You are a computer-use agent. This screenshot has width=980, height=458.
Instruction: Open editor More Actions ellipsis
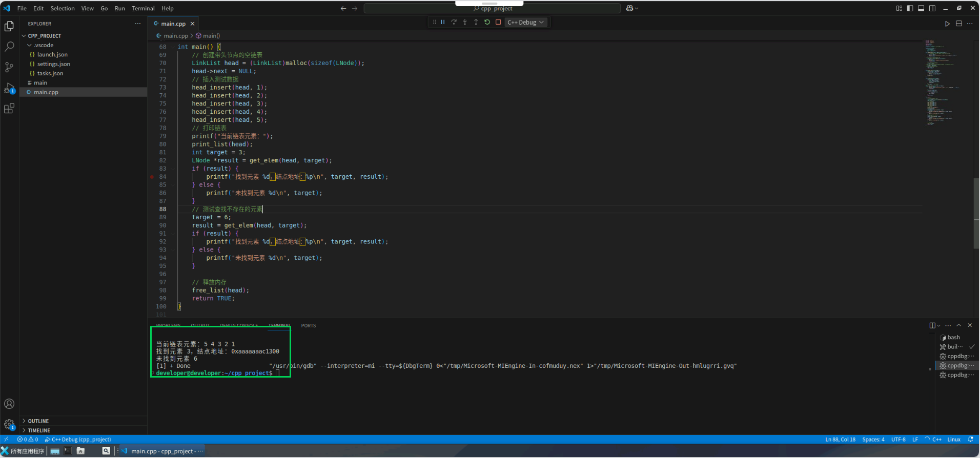coord(970,24)
